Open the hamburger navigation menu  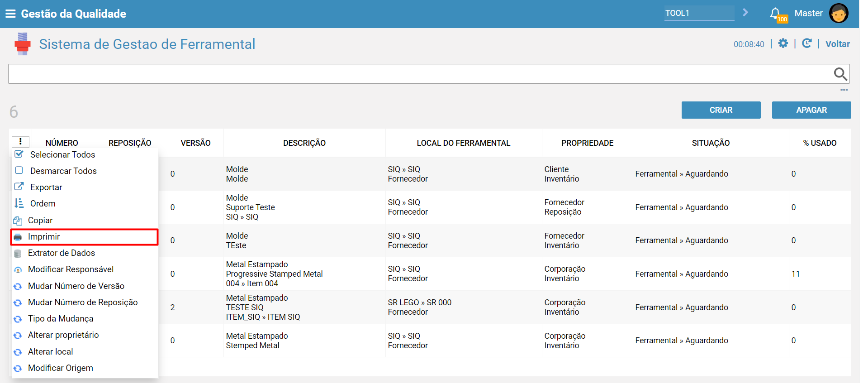point(10,14)
